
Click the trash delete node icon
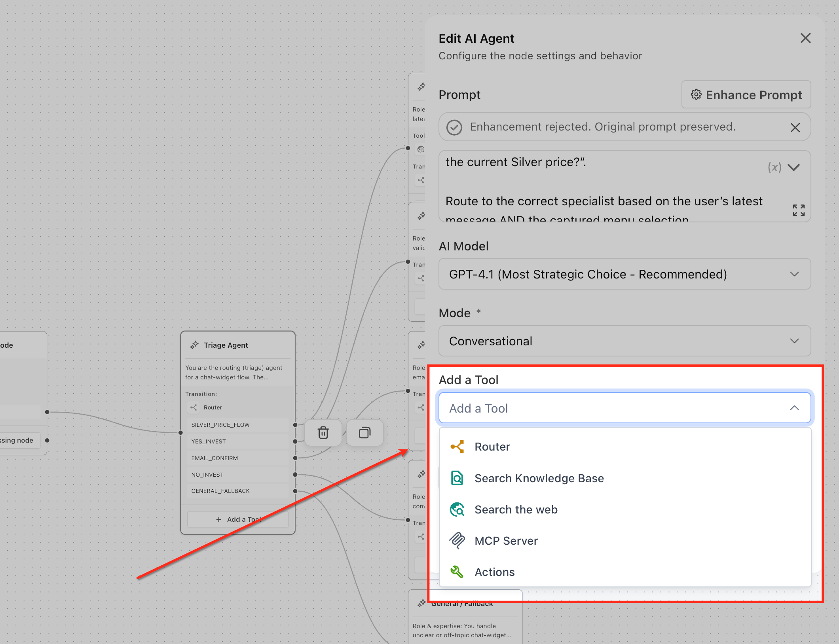[323, 432]
